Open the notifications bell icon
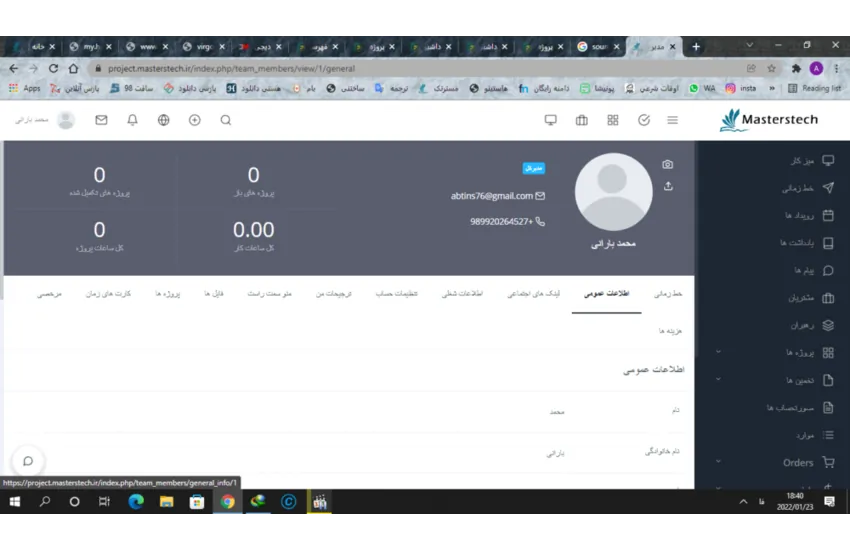The image size is (850, 550). pos(132,120)
